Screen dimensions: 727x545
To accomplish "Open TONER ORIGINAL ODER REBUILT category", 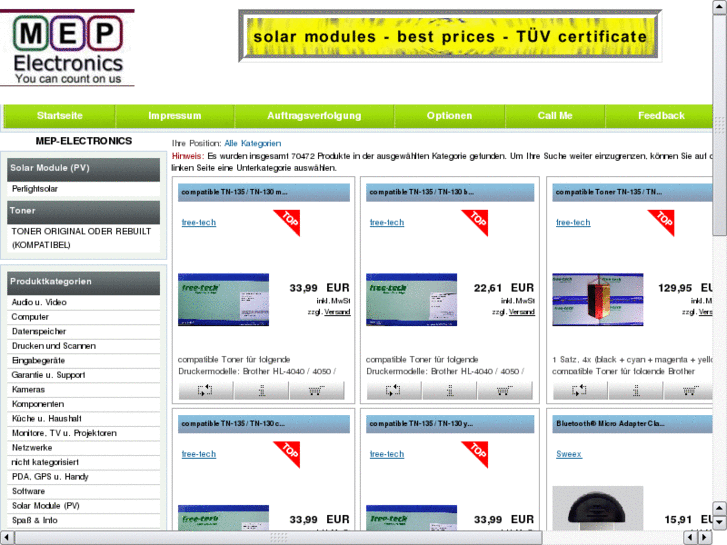I will (83, 238).
